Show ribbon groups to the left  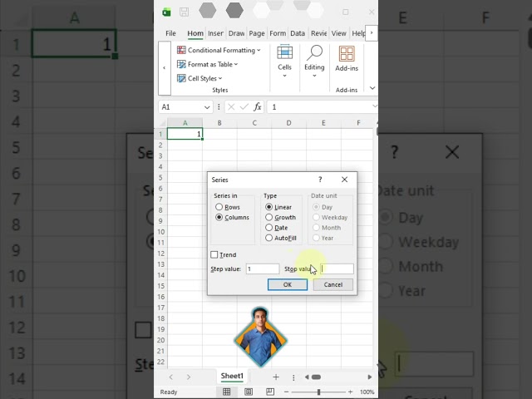(x=165, y=68)
